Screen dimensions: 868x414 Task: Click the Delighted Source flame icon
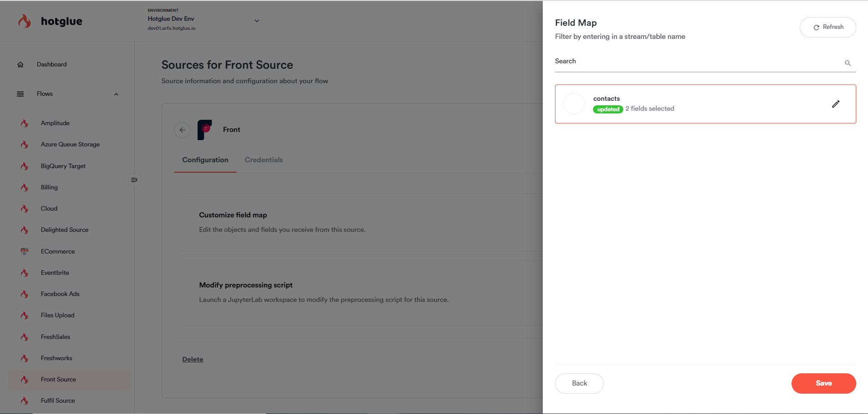click(x=24, y=230)
